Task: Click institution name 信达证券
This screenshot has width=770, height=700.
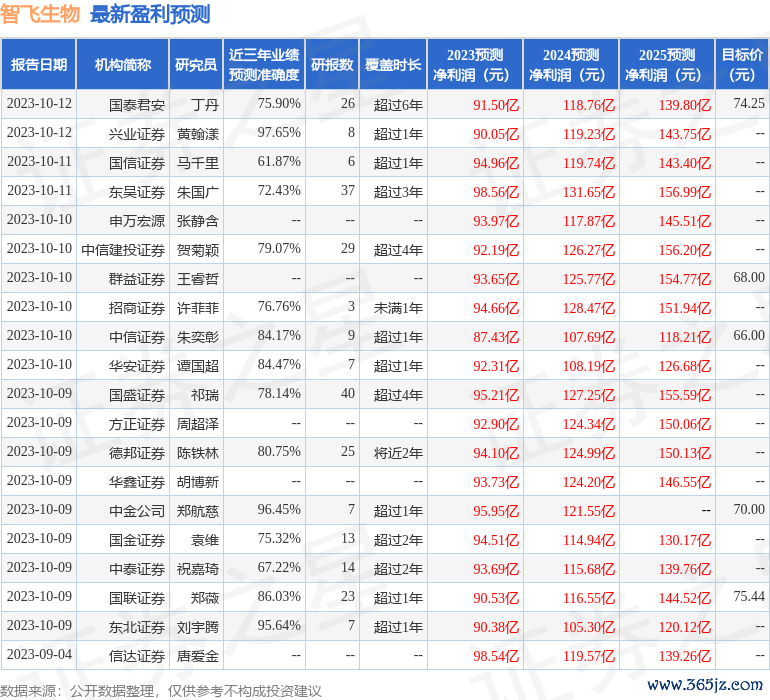Action: [x=137, y=656]
